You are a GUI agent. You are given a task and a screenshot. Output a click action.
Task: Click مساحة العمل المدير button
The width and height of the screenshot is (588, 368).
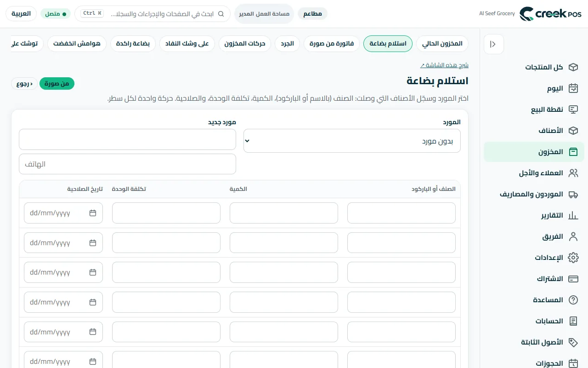(x=264, y=14)
